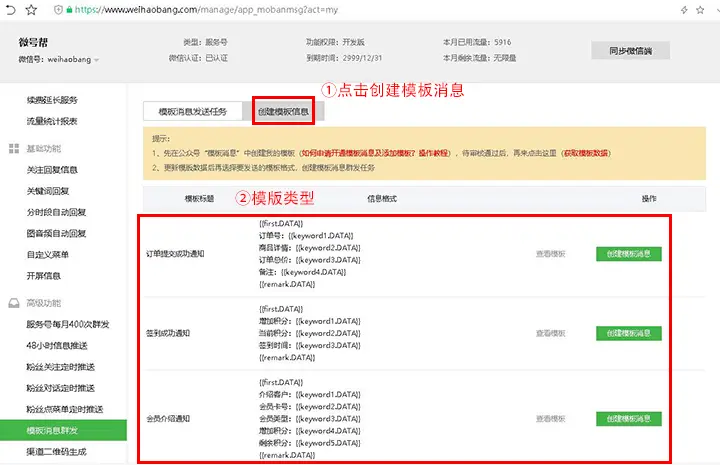Viewport: 720px width, 465px height.
Task: Click the 模板标题 column header
Action: pos(199,199)
